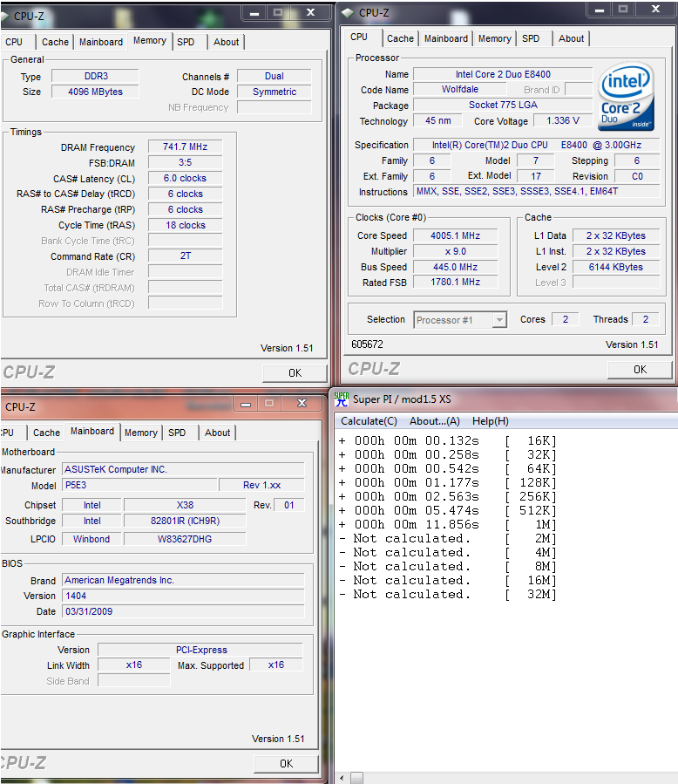This screenshot has height=784, width=678.
Task: Select SPD tab in Mainboard CPU-Z window
Action: [177, 433]
